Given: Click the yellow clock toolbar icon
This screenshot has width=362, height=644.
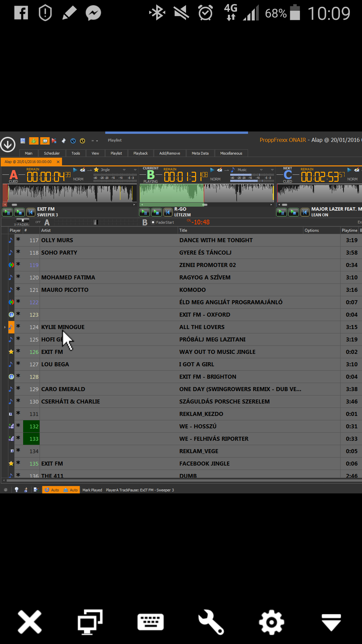Looking at the screenshot, I should point(82,141).
